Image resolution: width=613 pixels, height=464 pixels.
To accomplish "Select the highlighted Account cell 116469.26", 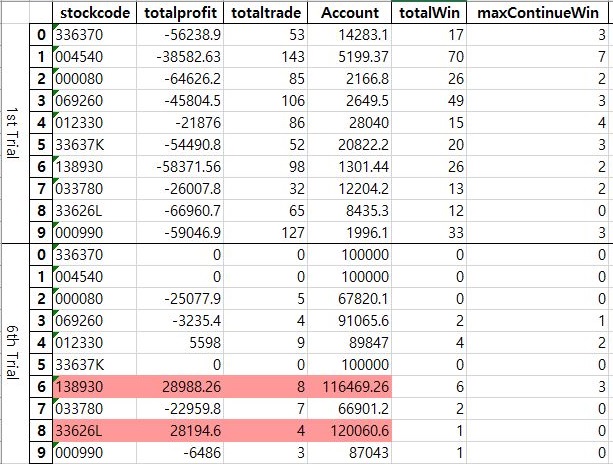I will pos(350,387).
